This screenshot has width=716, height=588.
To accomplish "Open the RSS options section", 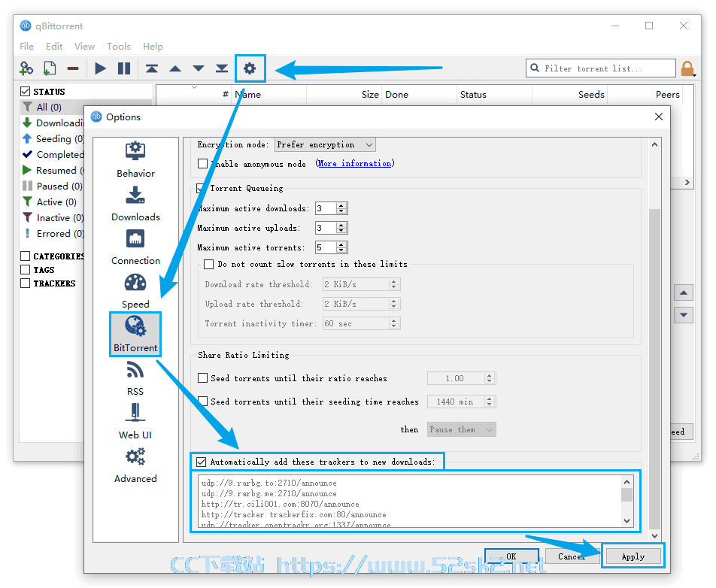I will point(135,378).
